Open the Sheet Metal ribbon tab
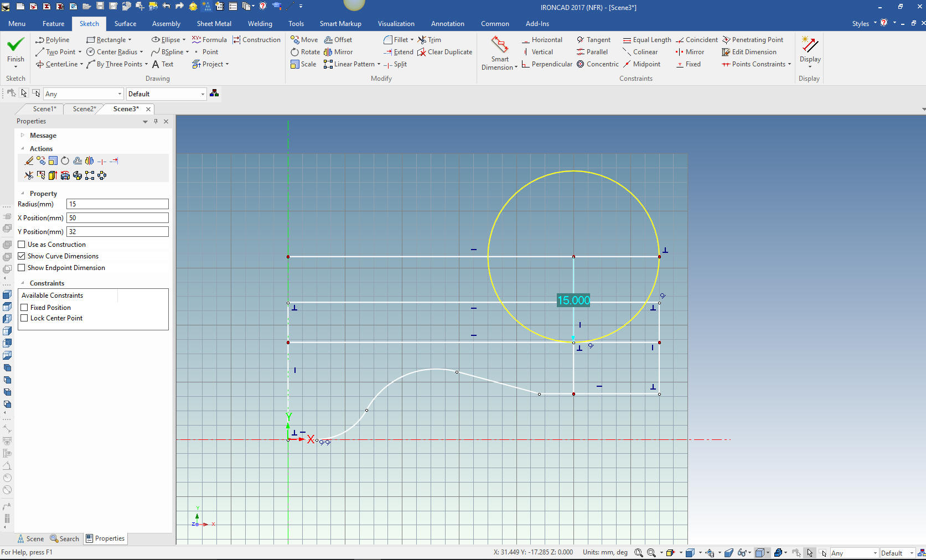The width and height of the screenshot is (926, 560). tap(214, 24)
